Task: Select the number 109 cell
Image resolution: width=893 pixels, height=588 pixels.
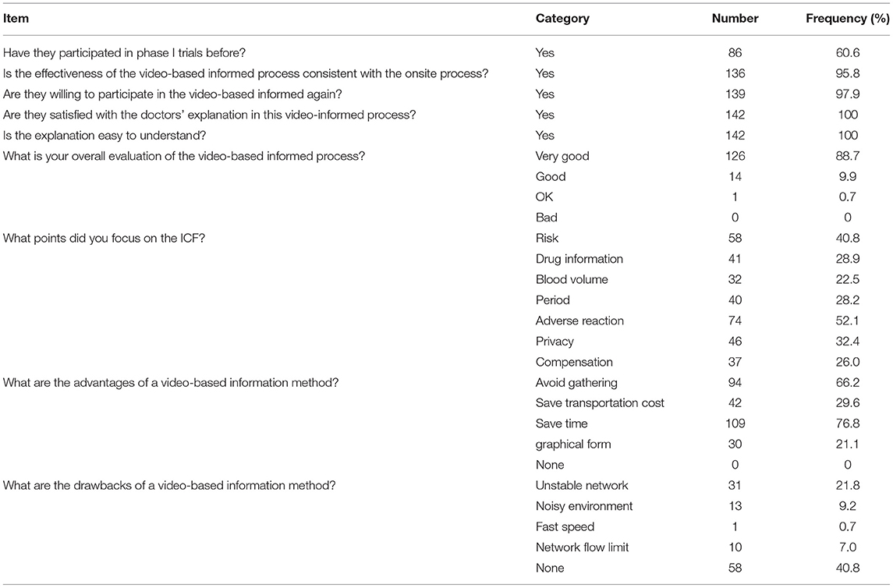Action: coord(735,423)
